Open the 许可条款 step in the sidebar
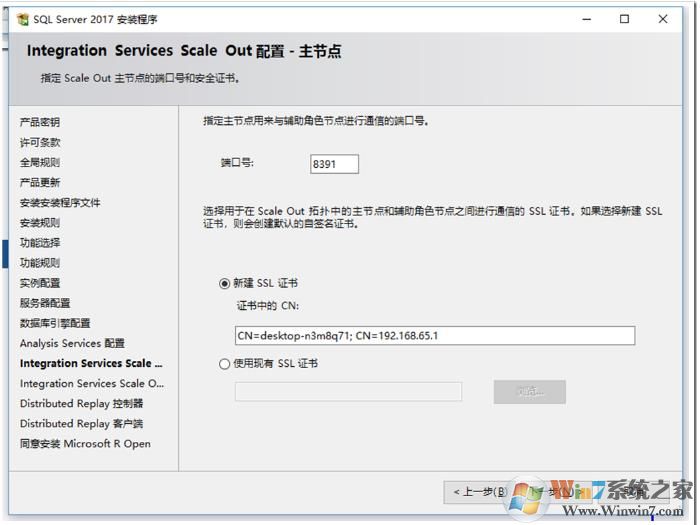 (40, 142)
